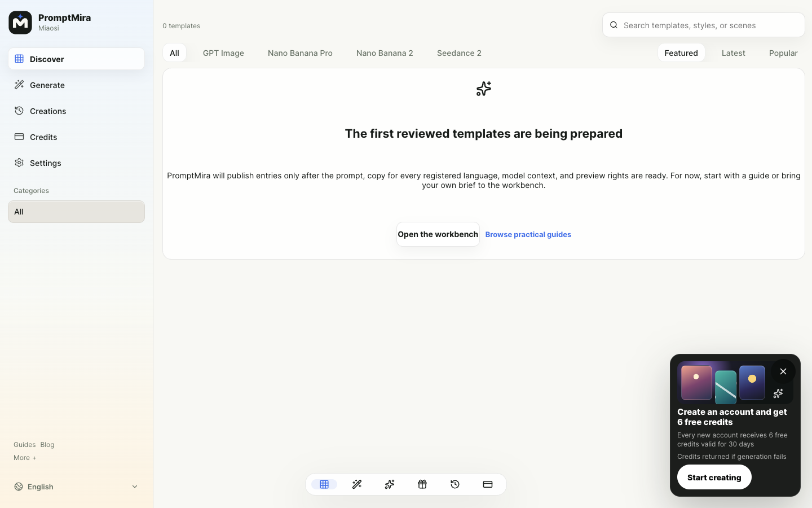Click the search magnifier icon
Image resolution: width=812 pixels, height=508 pixels.
tap(614, 25)
